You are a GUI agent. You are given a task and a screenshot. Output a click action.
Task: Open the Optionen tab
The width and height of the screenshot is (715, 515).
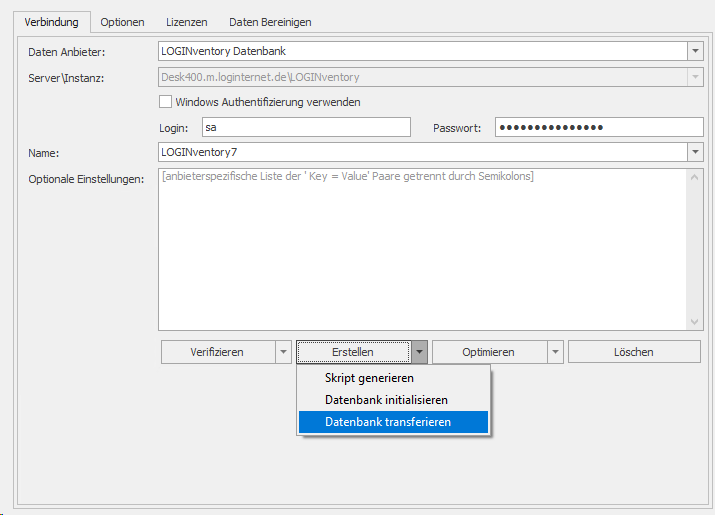click(x=122, y=22)
